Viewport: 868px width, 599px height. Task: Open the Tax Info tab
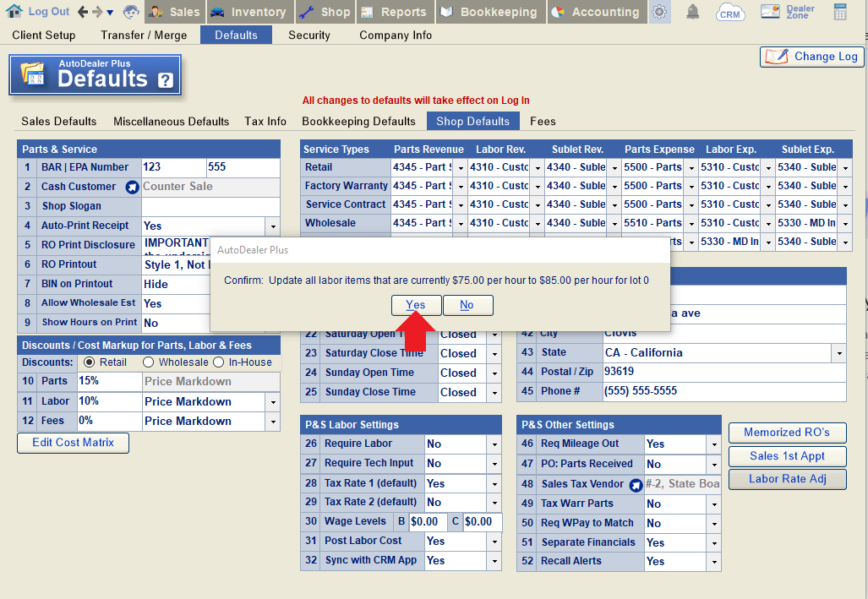point(265,122)
